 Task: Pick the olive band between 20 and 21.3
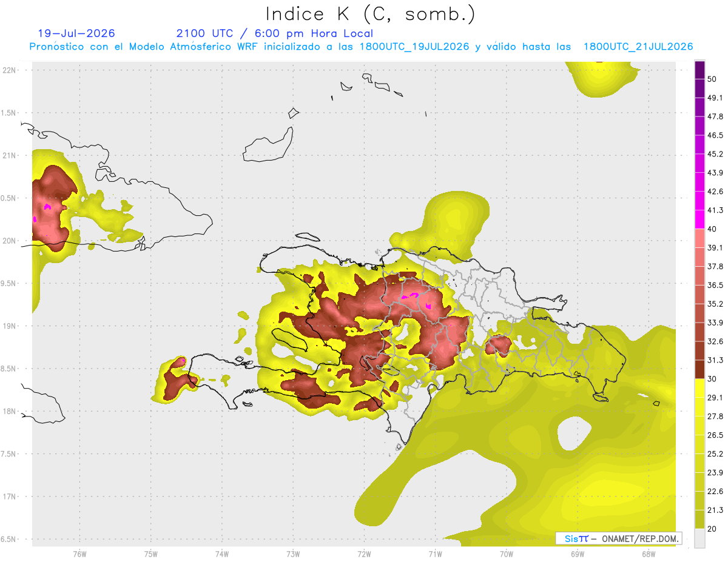[x=700, y=520]
